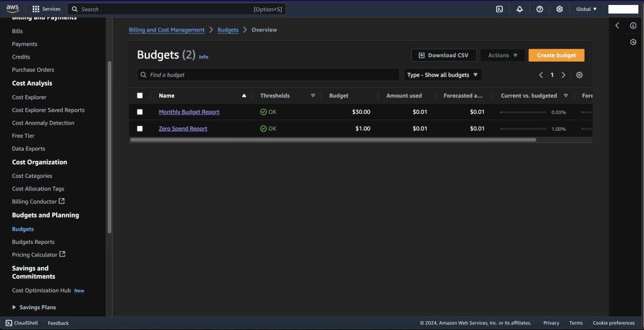Open Cost Categories in sidebar

(x=32, y=175)
